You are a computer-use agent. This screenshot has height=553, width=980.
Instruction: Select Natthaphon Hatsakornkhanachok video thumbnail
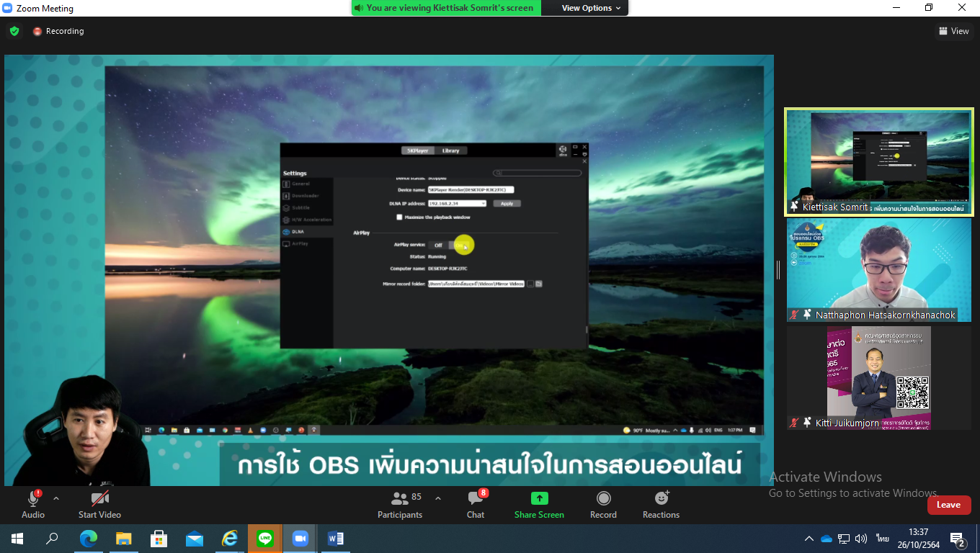(879, 269)
